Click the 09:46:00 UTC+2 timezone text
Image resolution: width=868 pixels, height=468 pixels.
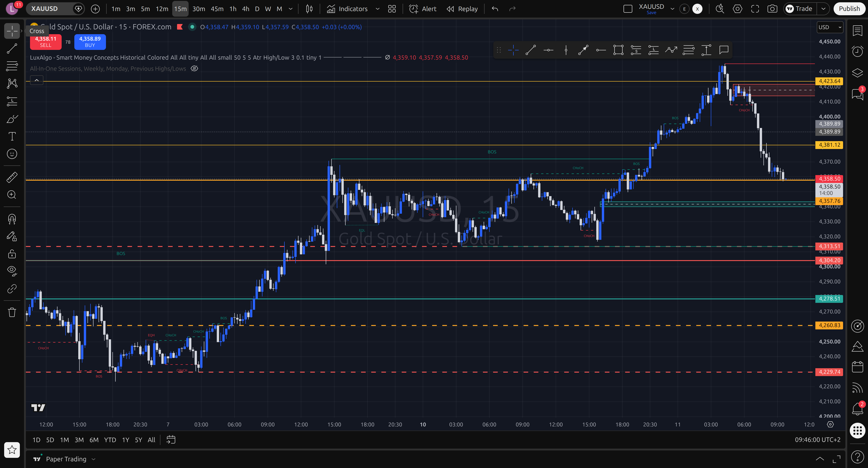coord(817,440)
